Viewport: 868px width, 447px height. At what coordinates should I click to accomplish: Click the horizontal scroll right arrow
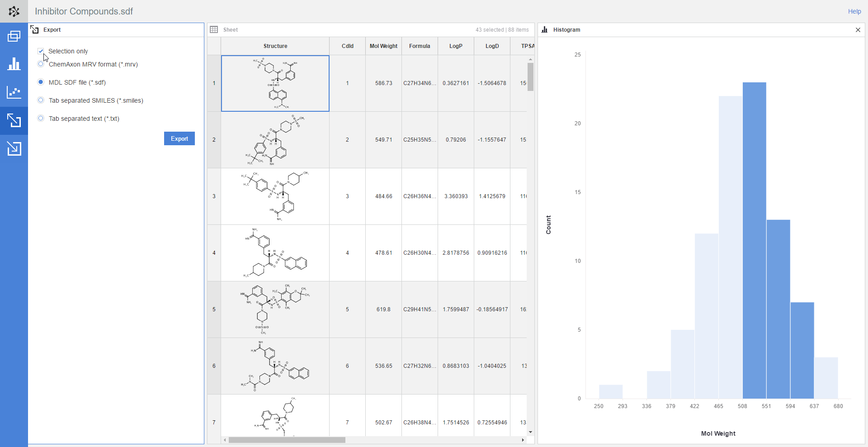[523, 440]
